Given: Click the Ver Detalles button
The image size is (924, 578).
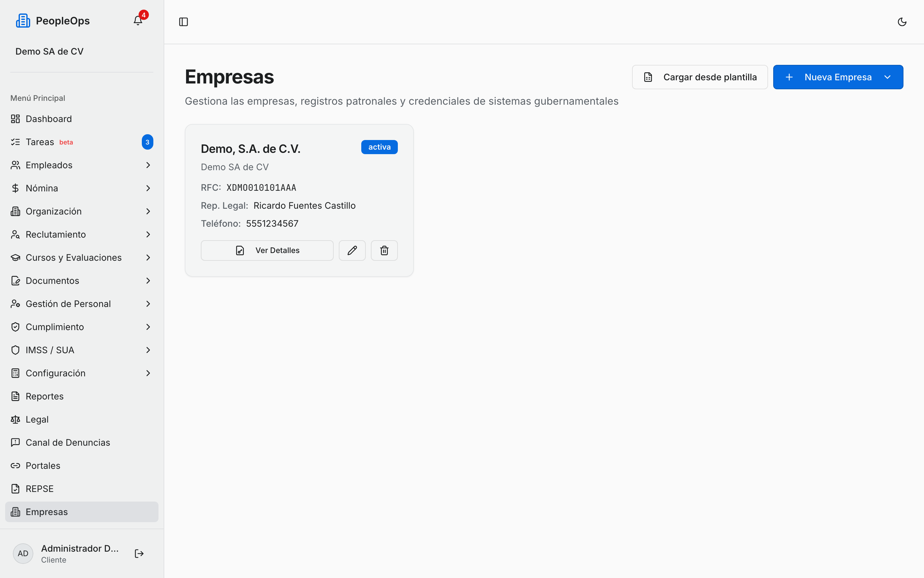Looking at the screenshot, I should click(267, 250).
